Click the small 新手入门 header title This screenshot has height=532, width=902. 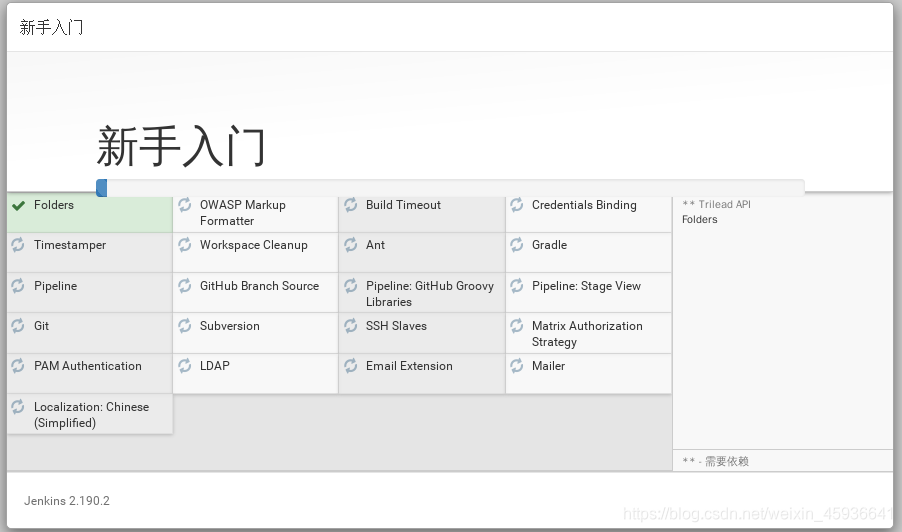51,28
